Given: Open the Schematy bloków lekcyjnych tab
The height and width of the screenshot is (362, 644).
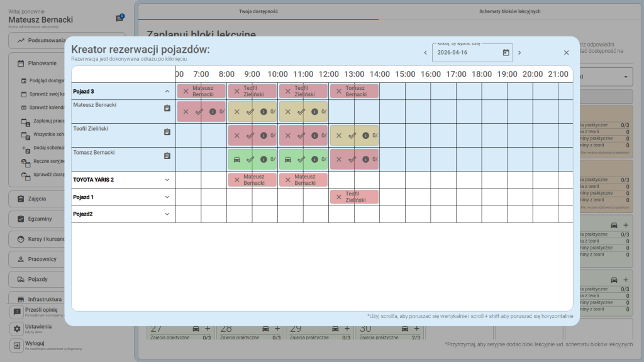Looking at the screenshot, I should [x=509, y=11].
